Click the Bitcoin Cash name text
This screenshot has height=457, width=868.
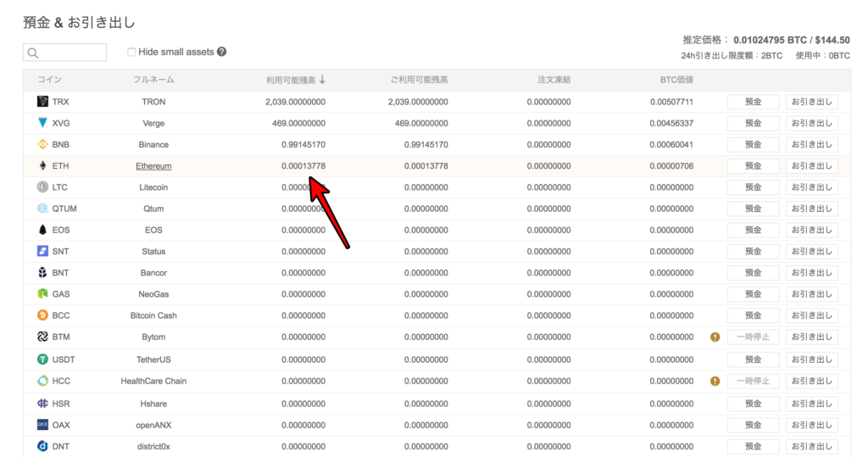pos(153,315)
